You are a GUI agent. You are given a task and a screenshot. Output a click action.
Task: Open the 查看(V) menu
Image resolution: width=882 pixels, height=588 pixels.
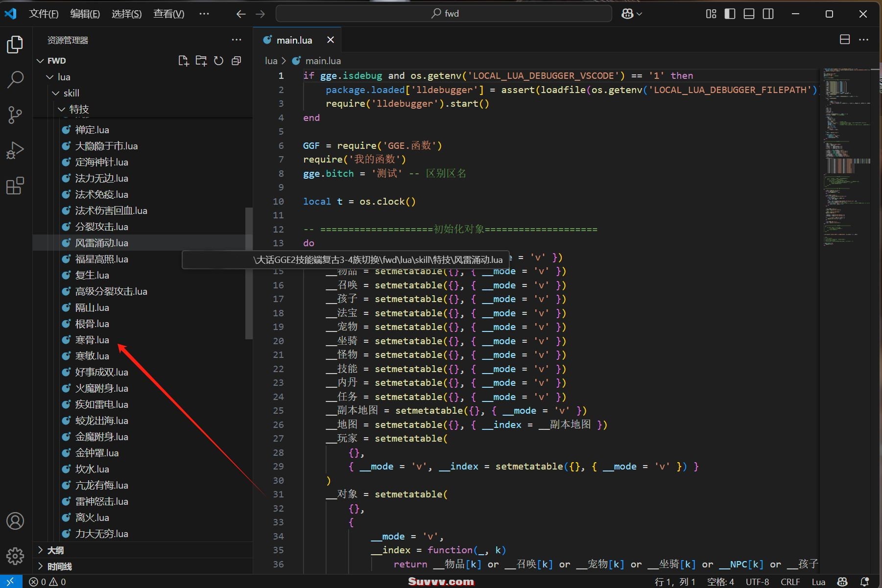(168, 14)
